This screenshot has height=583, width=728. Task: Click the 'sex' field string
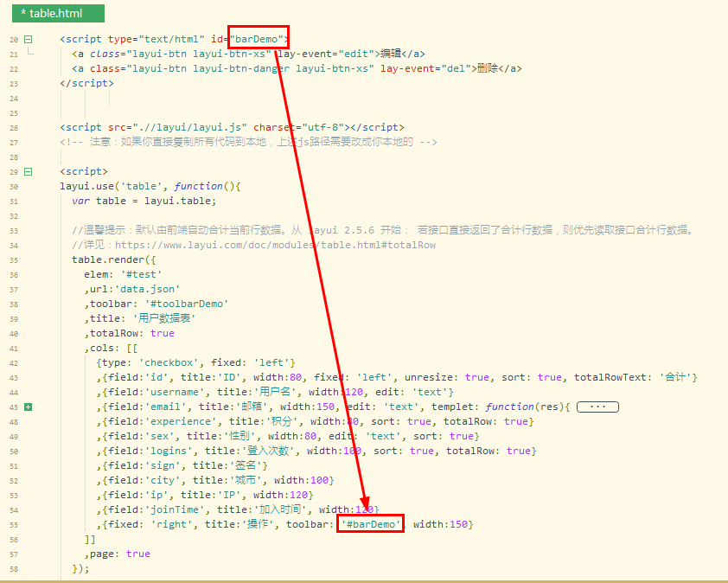tap(160, 436)
